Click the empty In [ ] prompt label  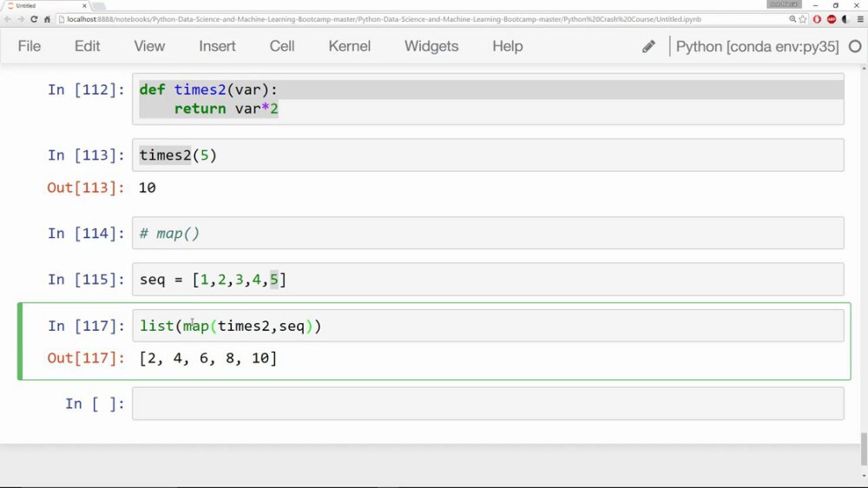[x=95, y=404]
